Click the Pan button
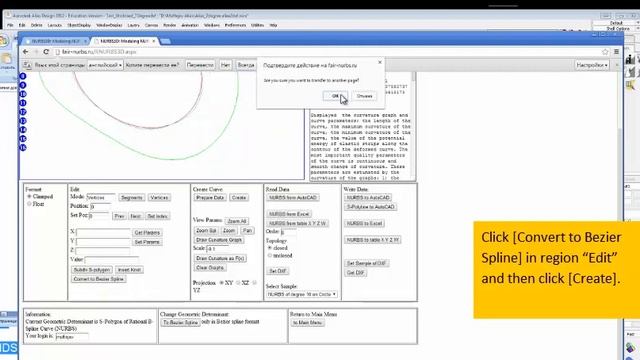This screenshot has width=640, height=360. coord(247,231)
